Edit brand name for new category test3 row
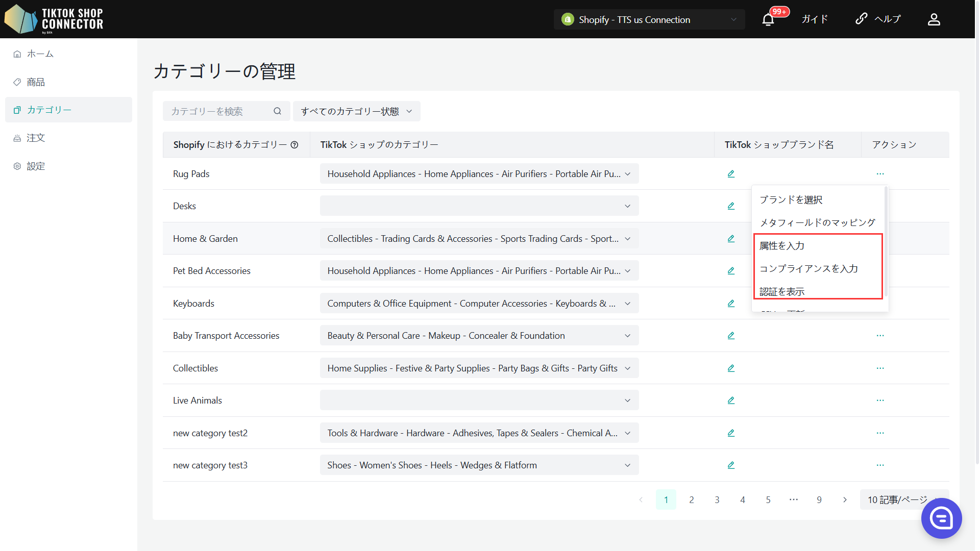Screen dimensions: 980x551 tap(731, 465)
